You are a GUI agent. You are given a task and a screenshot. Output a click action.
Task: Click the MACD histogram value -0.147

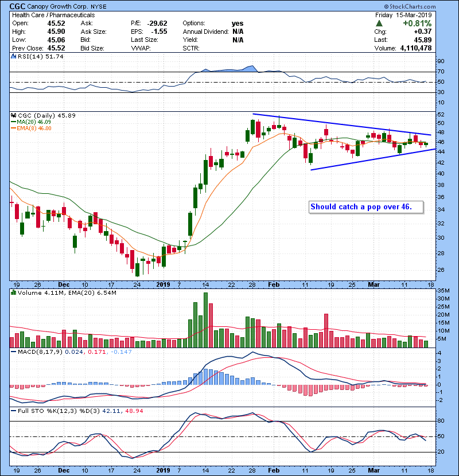point(121,352)
